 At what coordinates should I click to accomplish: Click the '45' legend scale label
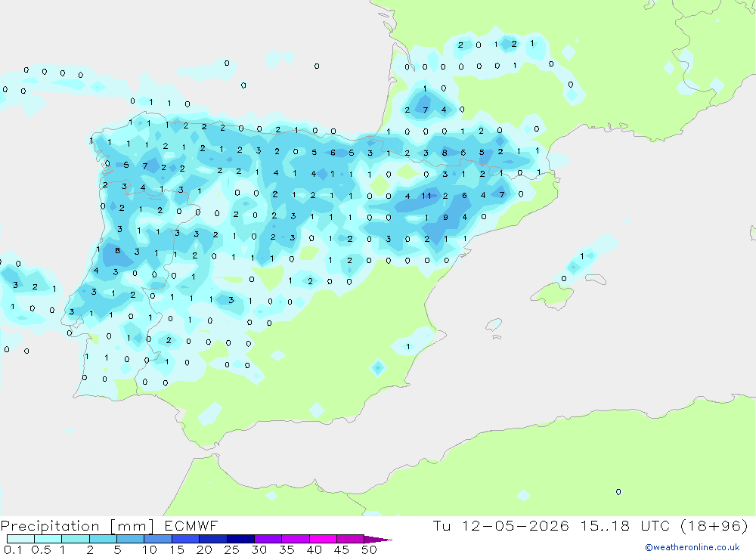tap(342, 549)
